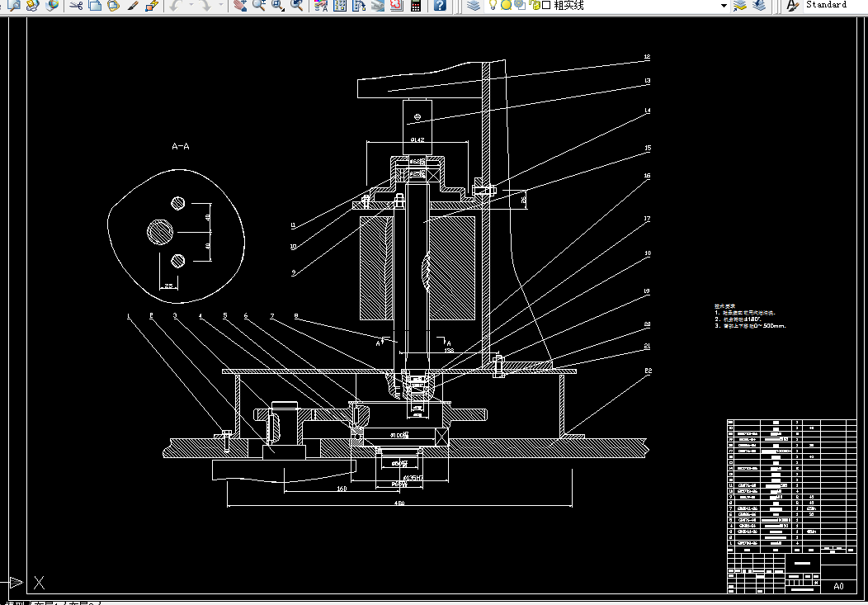Click the Publish icon with printer sheets

tap(33, 6)
